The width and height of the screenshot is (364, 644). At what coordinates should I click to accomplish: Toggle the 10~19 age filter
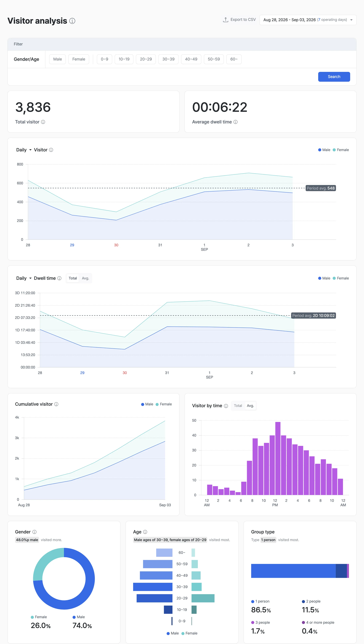124,59
